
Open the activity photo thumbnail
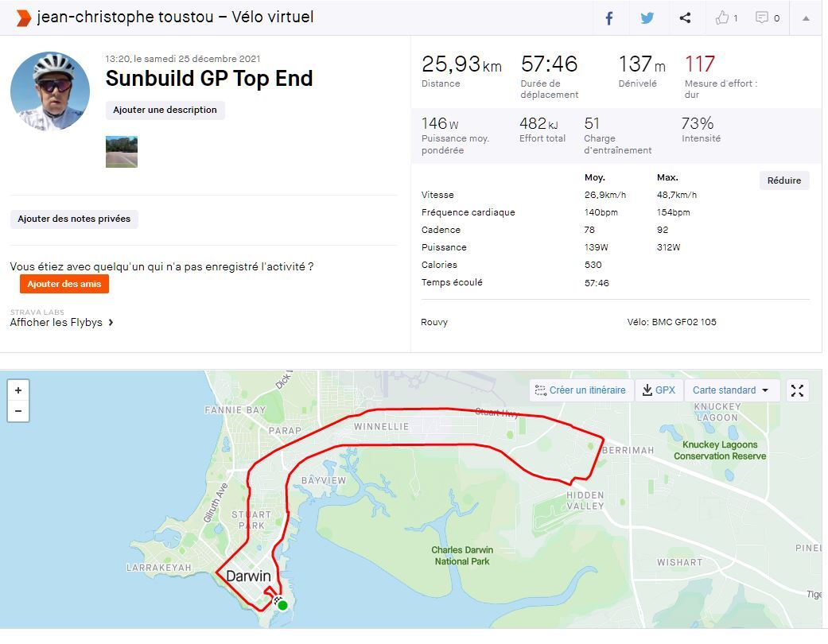(122, 152)
